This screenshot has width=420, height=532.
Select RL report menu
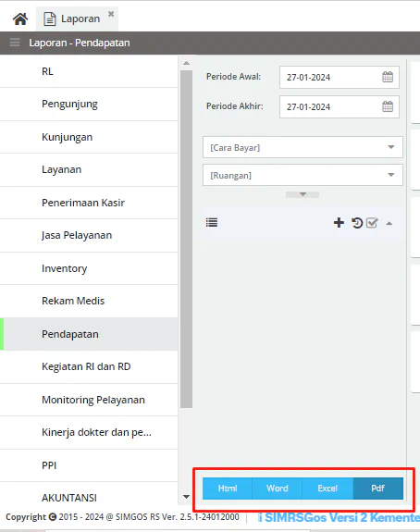[x=89, y=71]
